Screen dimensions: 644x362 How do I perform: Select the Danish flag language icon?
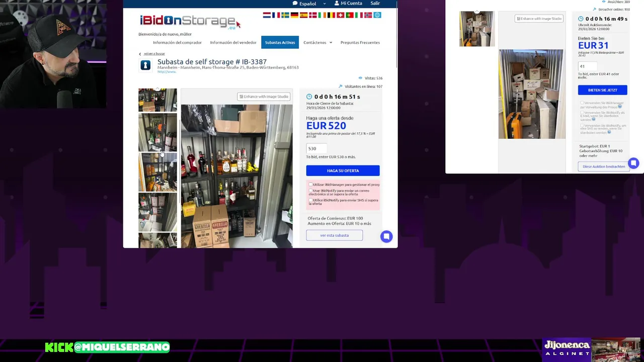pos(312,15)
